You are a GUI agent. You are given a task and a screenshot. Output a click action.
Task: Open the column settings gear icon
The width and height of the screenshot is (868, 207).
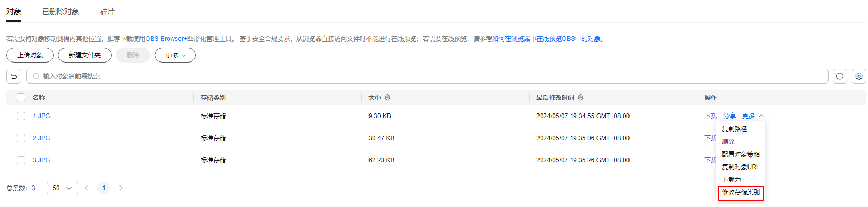[859, 76]
